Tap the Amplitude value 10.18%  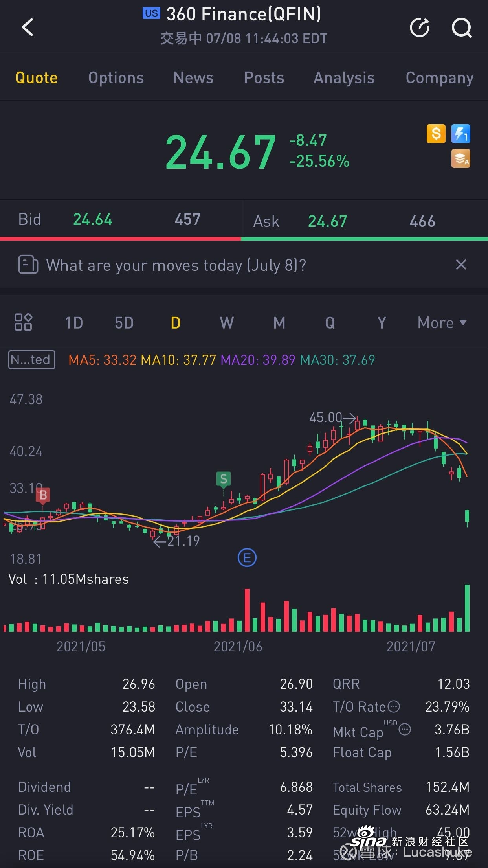291,730
